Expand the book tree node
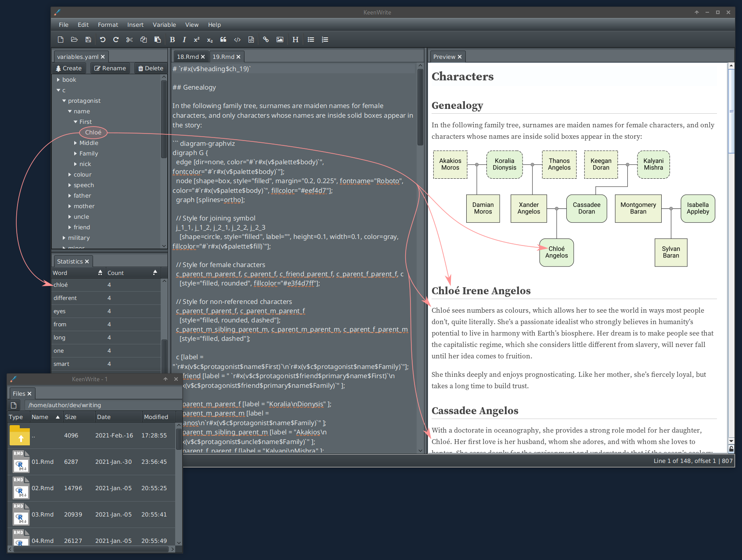742x560 pixels. pos(58,80)
